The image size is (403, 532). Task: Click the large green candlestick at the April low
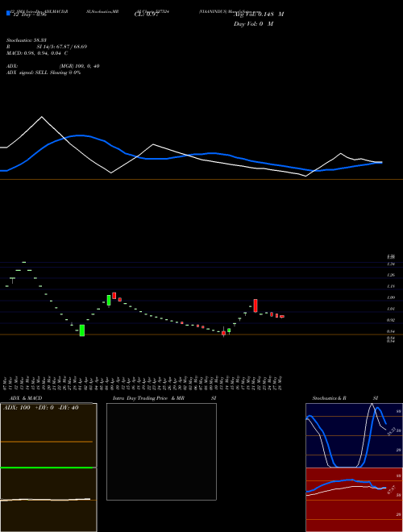click(81, 330)
